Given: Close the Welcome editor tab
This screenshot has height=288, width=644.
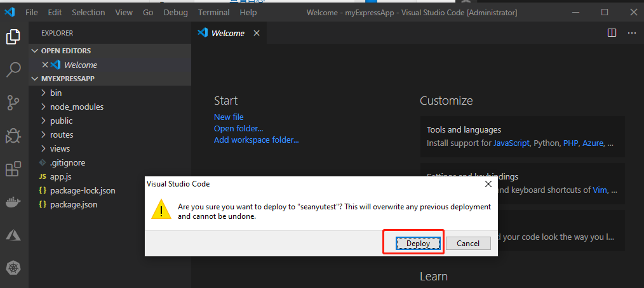Looking at the screenshot, I should (x=257, y=33).
